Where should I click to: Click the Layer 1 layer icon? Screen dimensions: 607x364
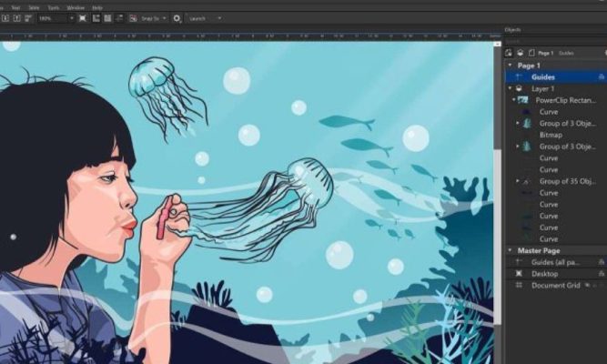coord(521,89)
